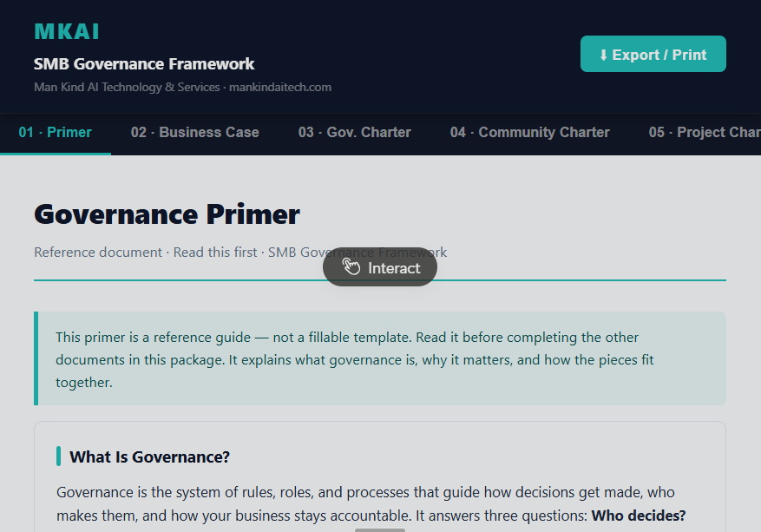Open the 03 · Gov. Charter tab
Viewport: 761px width, 532px height.
[354, 133]
